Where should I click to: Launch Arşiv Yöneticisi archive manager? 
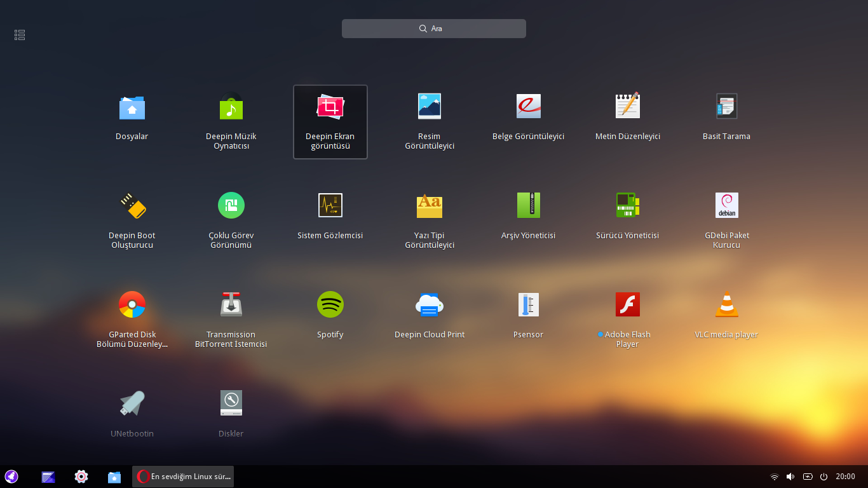click(529, 206)
